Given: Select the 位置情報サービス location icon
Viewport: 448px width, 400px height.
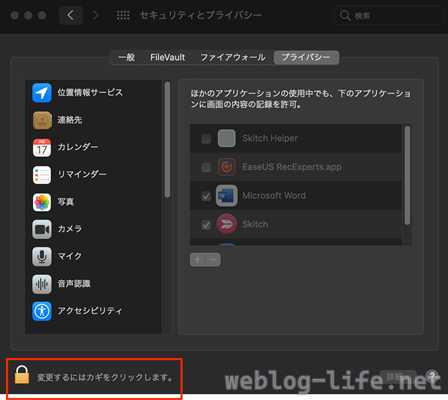Looking at the screenshot, I should point(42,93).
